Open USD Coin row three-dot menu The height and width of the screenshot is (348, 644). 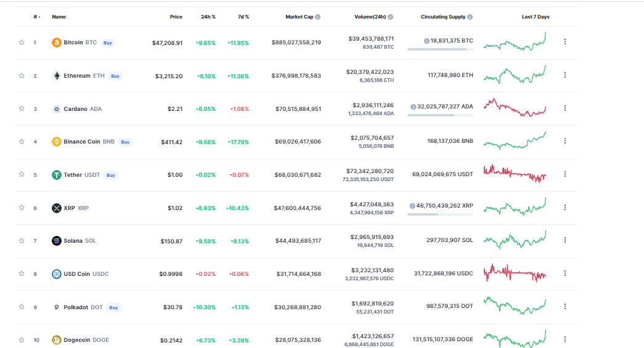click(565, 273)
